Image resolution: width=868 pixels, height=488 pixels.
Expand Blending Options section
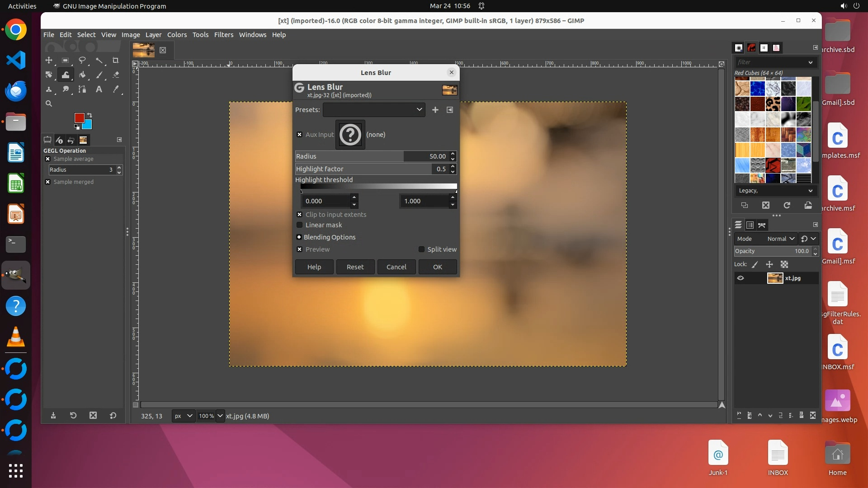[x=299, y=237]
